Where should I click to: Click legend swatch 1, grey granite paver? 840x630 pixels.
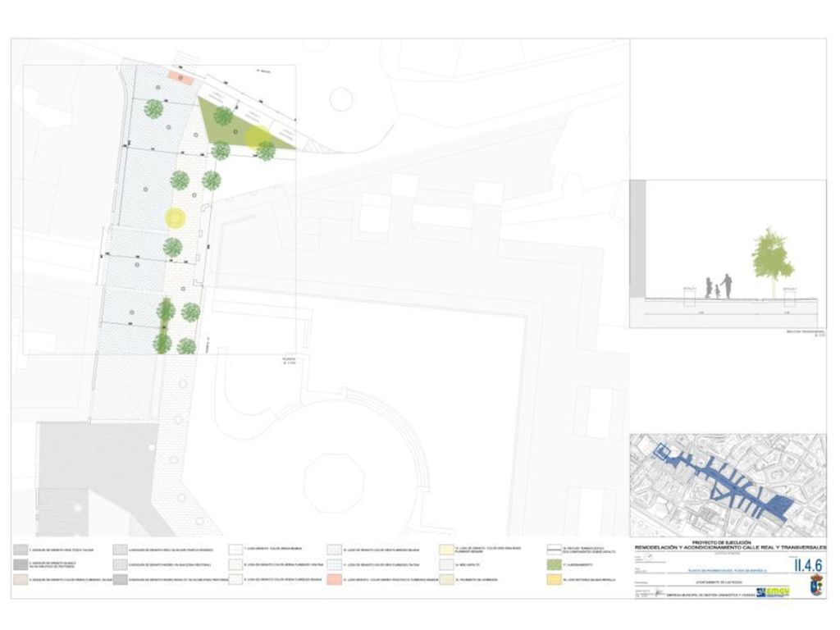pyautogui.click(x=21, y=550)
